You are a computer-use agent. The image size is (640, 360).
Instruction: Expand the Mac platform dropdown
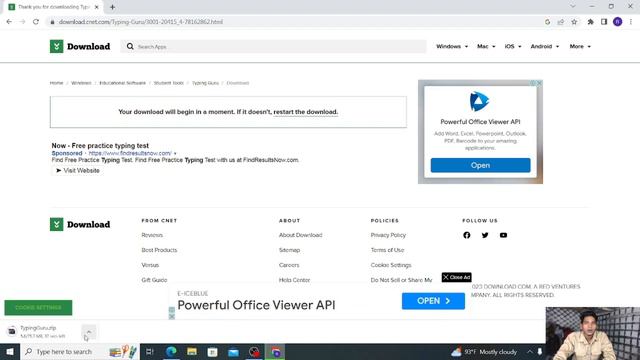(486, 47)
